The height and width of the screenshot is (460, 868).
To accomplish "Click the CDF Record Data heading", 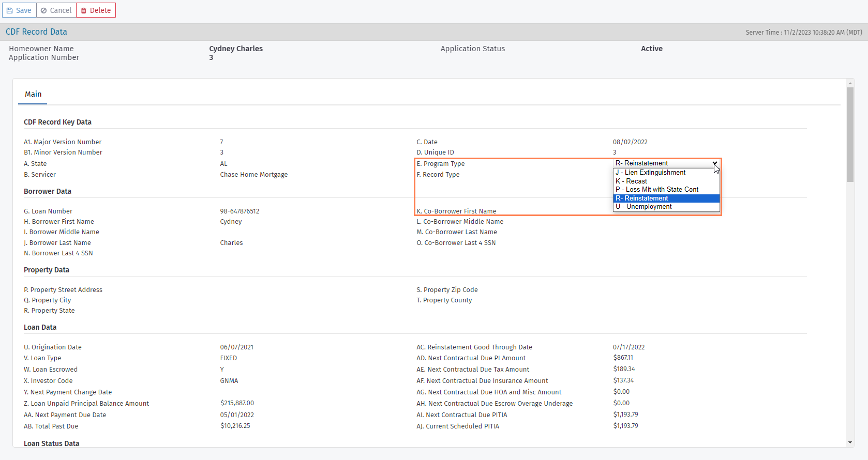I will [x=36, y=32].
